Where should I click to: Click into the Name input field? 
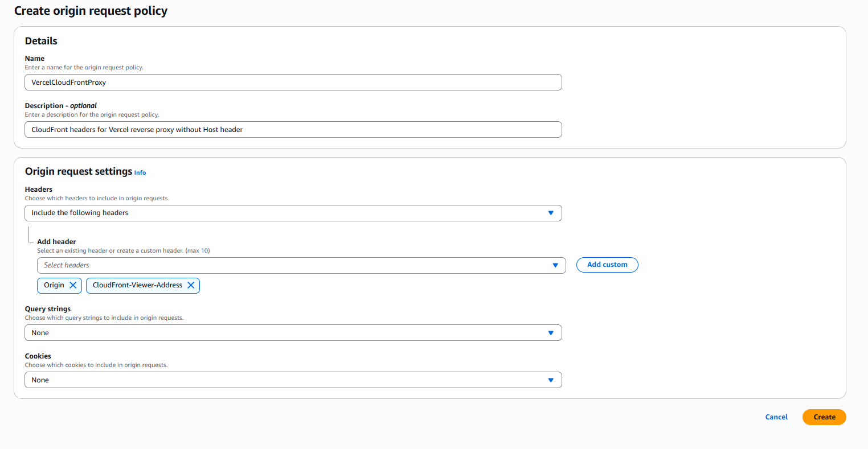pyautogui.click(x=293, y=82)
